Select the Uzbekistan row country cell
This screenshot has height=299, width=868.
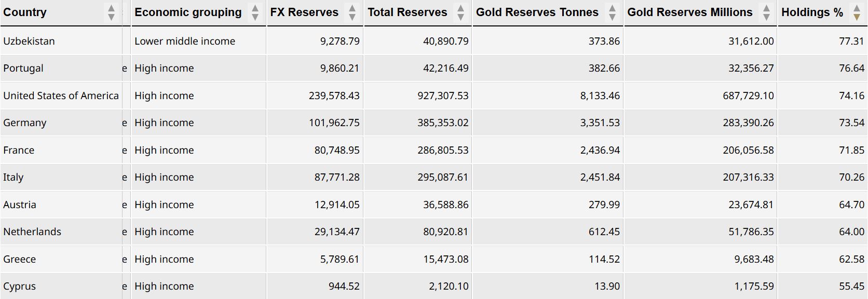pyautogui.click(x=29, y=41)
